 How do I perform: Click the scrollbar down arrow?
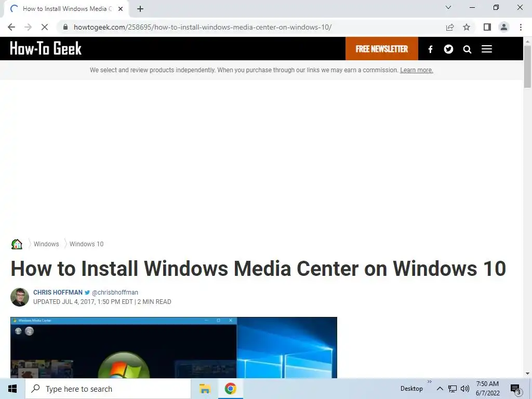[527, 374]
